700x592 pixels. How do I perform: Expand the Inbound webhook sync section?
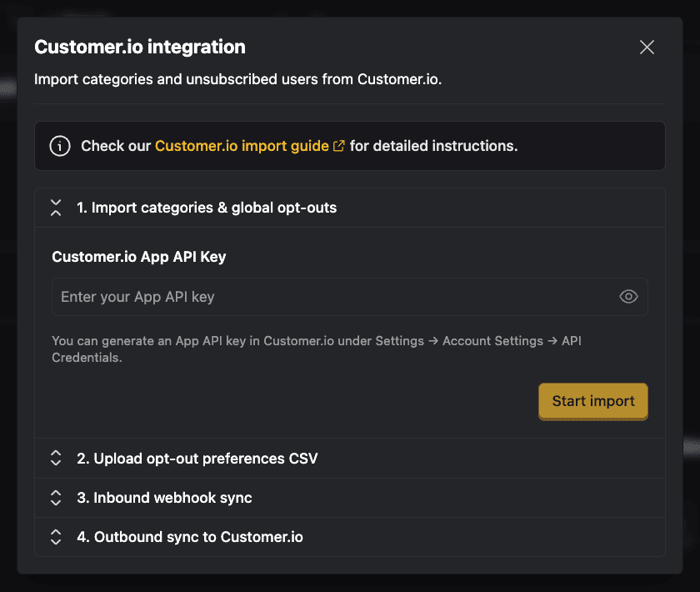point(350,498)
